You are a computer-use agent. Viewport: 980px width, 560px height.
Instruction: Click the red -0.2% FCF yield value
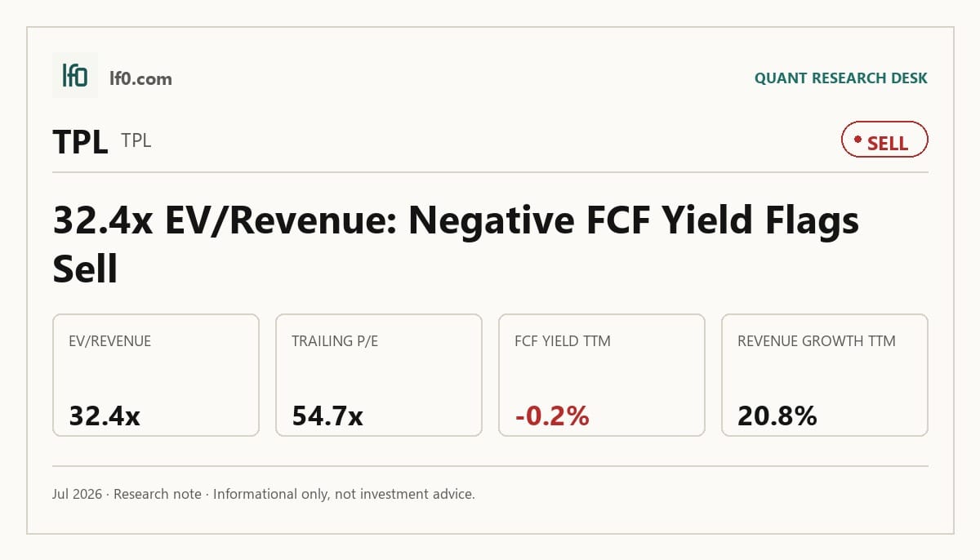(x=552, y=416)
